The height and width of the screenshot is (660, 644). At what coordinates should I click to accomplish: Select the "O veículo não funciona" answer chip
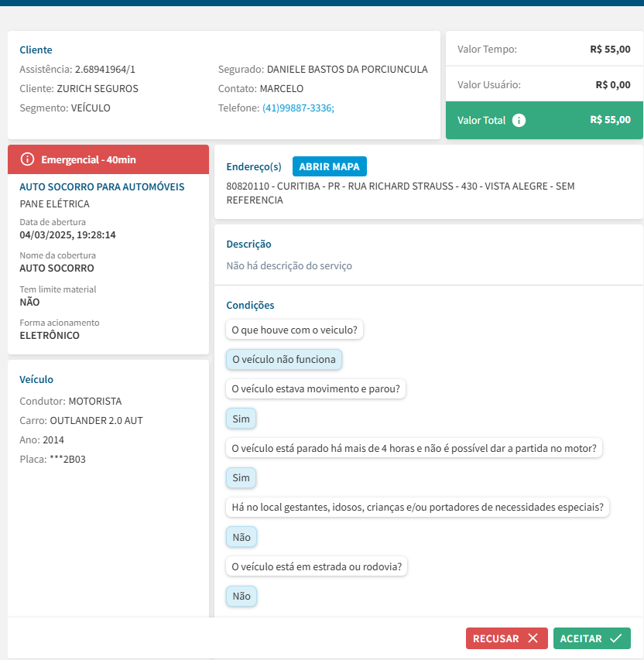284,359
